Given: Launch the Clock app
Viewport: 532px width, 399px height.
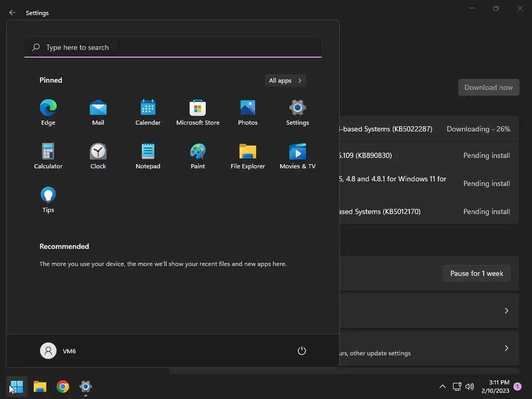Looking at the screenshot, I should click(98, 156).
